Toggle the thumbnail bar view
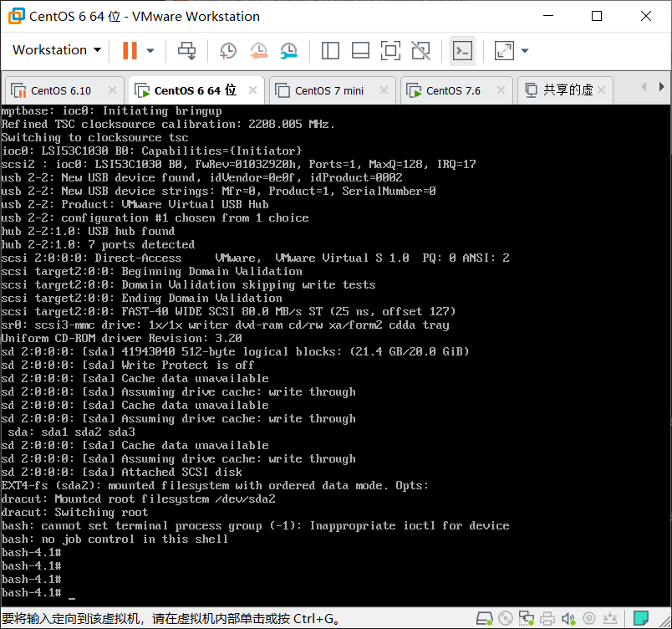 pos(360,50)
